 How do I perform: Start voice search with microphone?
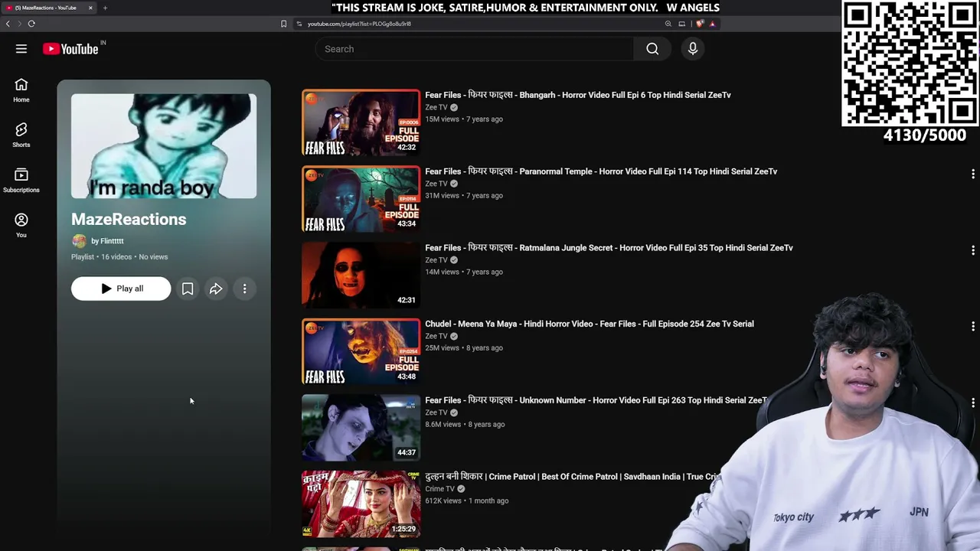click(x=693, y=49)
